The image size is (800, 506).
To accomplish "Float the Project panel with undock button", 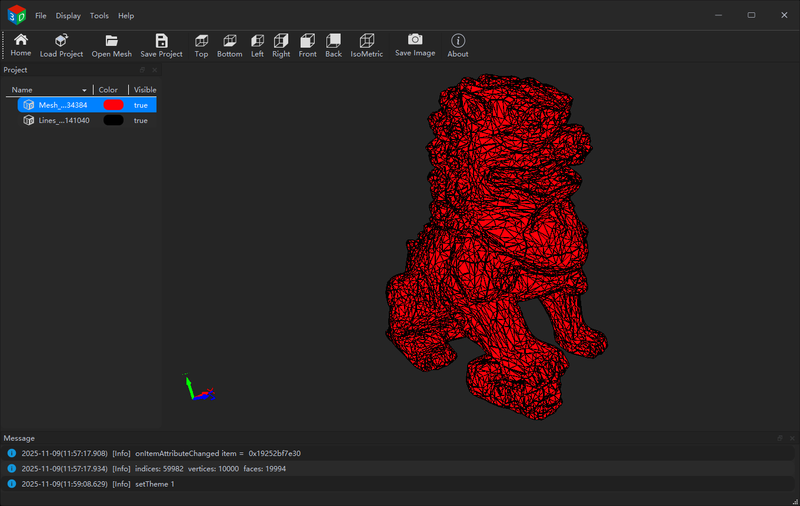I will 142,70.
